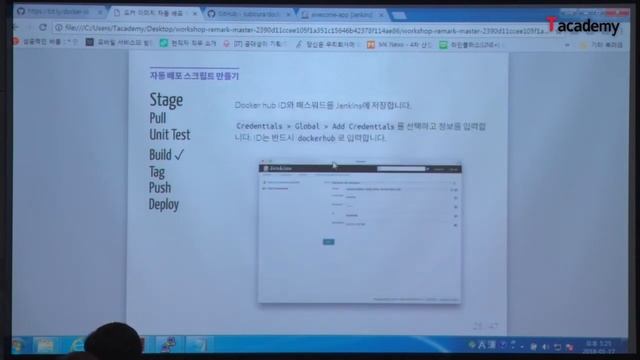This screenshot has height=360, width=640.
Task: Expand the bookmarks bar overflow chevron
Action: click(x=567, y=45)
